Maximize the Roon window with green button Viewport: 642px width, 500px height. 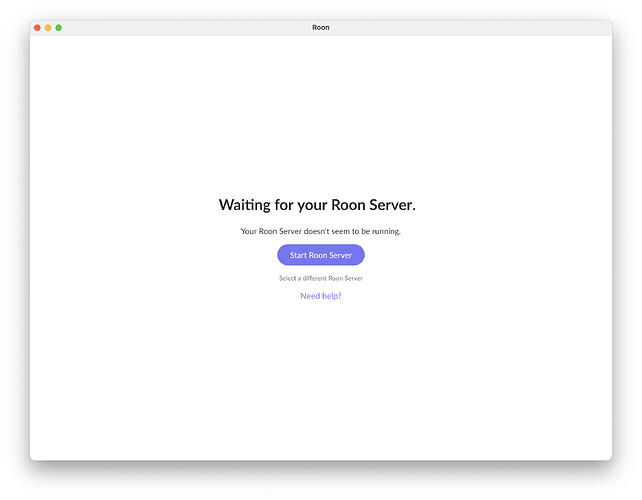coord(59,27)
